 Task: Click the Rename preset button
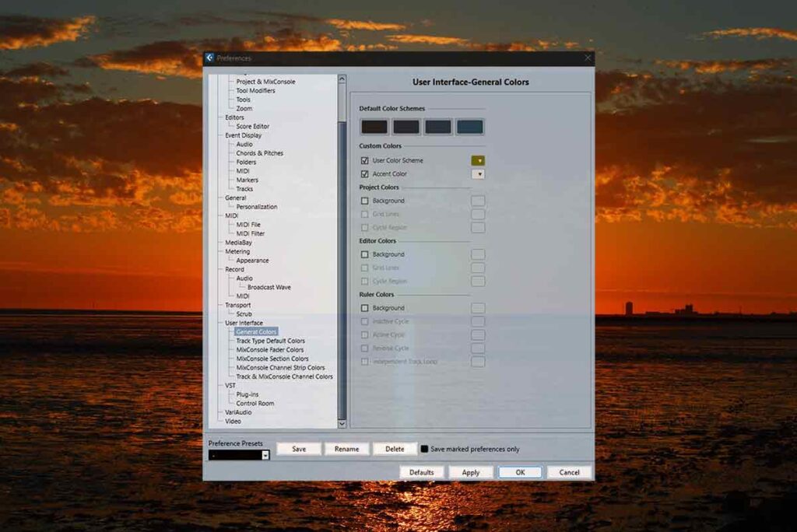[x=346, y=449]
